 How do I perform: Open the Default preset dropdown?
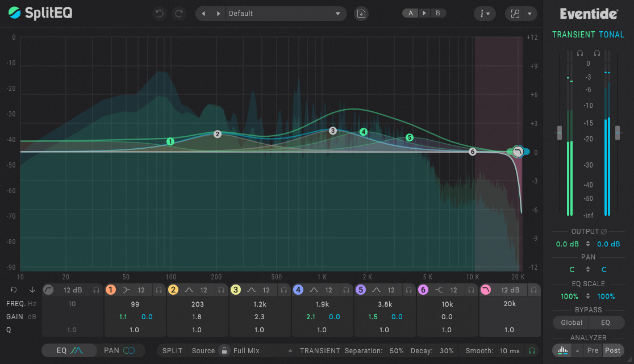coord(286,14)
